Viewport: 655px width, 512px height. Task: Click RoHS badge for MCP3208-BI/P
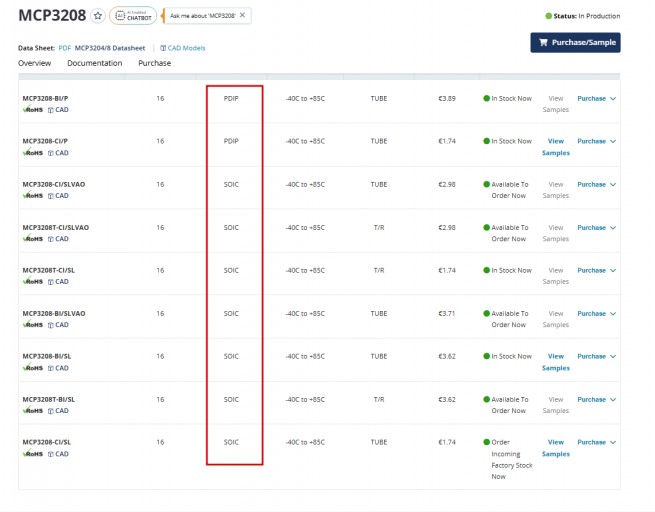[33, 109]
